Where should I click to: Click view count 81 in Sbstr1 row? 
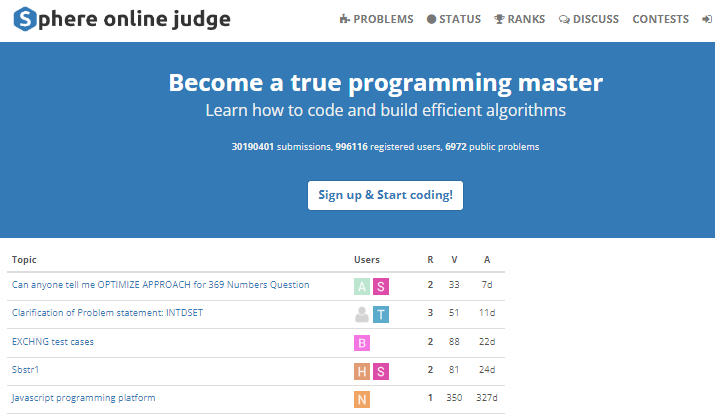(454, 369)
